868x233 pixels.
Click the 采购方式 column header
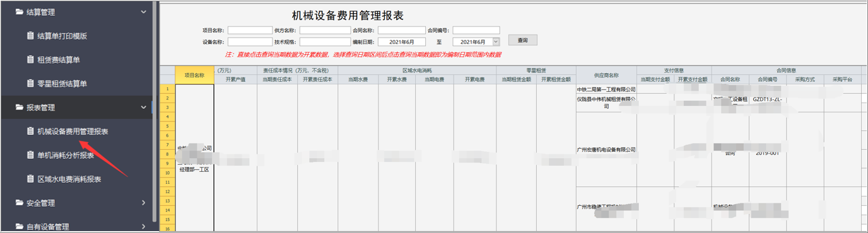point(805,79)
